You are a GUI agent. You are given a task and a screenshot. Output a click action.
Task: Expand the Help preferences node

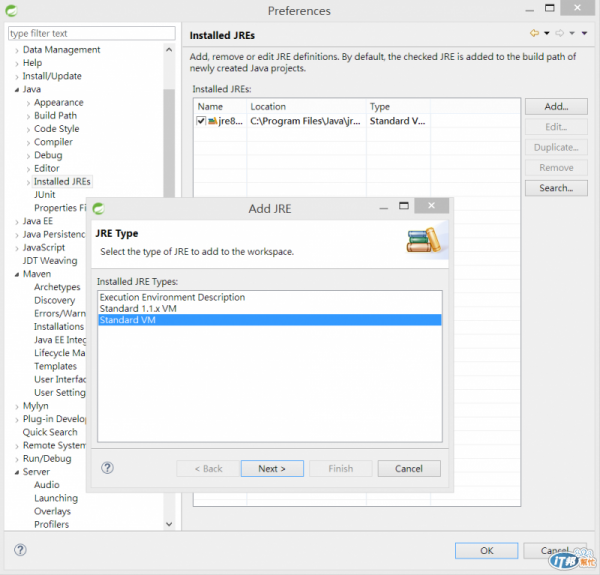pos(17,64)
